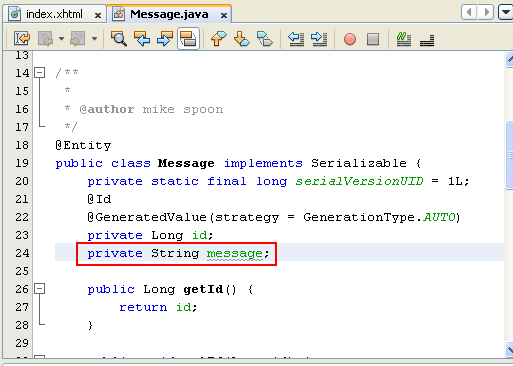Click the Find Selection magnifier icon
Viewport: 513px width, 366px height.
pos(118,39)
